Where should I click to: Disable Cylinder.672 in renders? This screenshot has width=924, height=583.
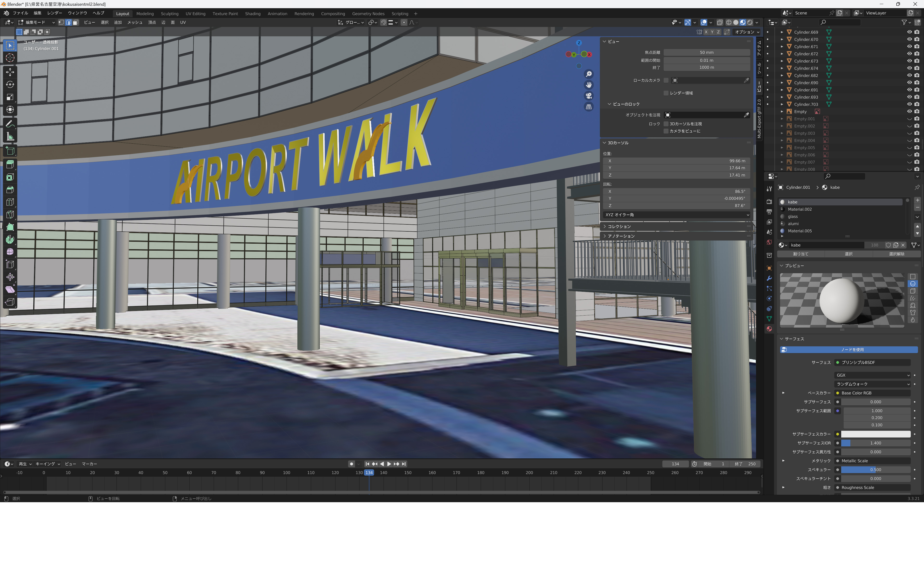pos(917,54)
